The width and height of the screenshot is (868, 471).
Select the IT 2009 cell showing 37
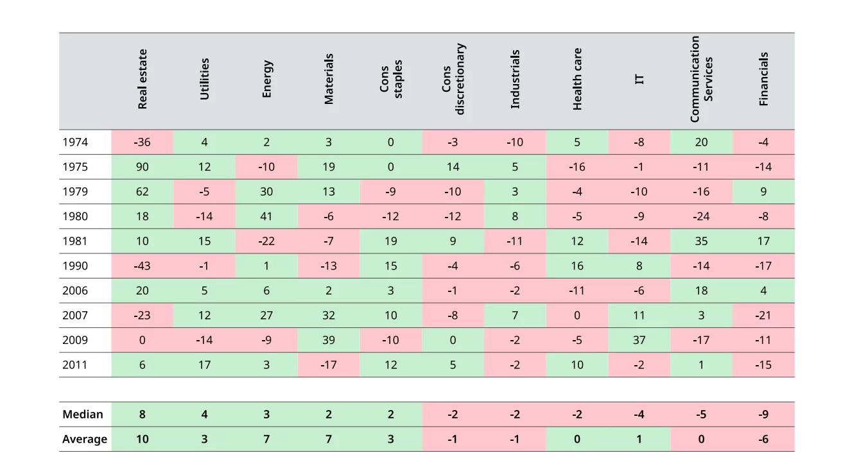pos(639,340)
